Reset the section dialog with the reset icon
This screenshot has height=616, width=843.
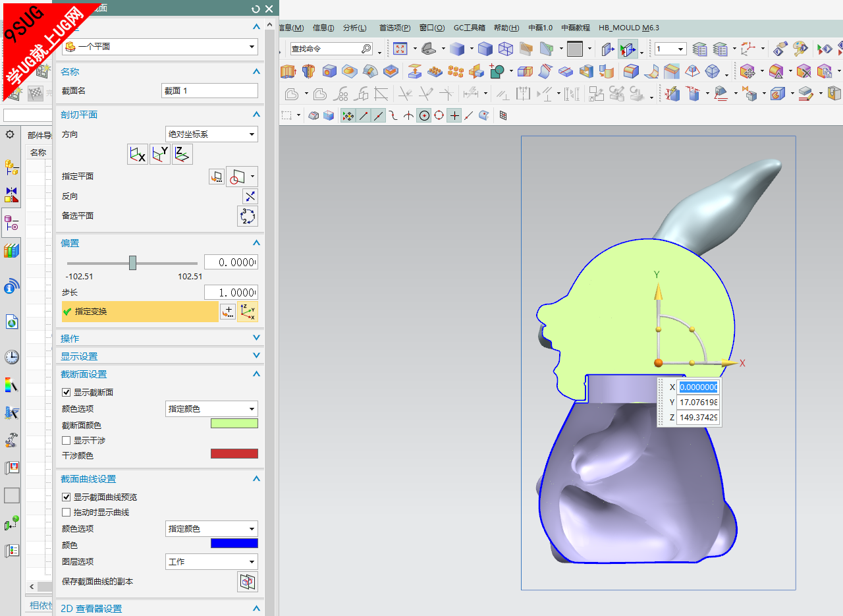pos(256,9)
